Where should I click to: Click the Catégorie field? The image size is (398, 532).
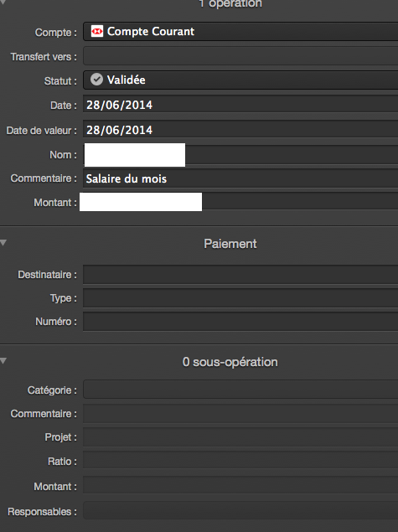[x=240, y=390]
